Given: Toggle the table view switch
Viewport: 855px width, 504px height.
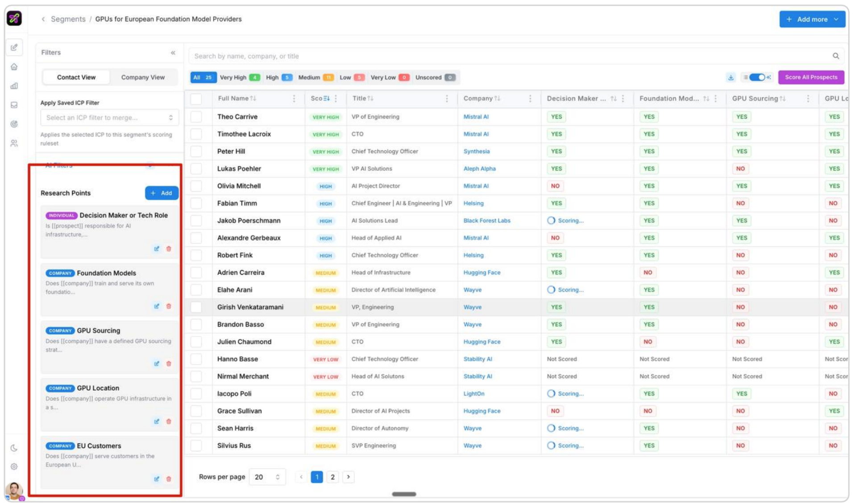Looking at the screenshot, I should coord(757,77).
